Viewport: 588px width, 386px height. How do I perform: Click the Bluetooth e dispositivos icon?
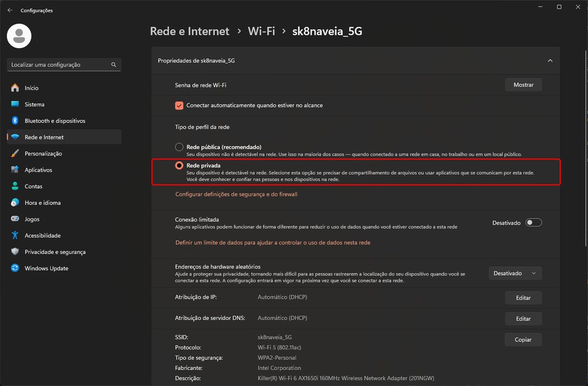(15, 121)
